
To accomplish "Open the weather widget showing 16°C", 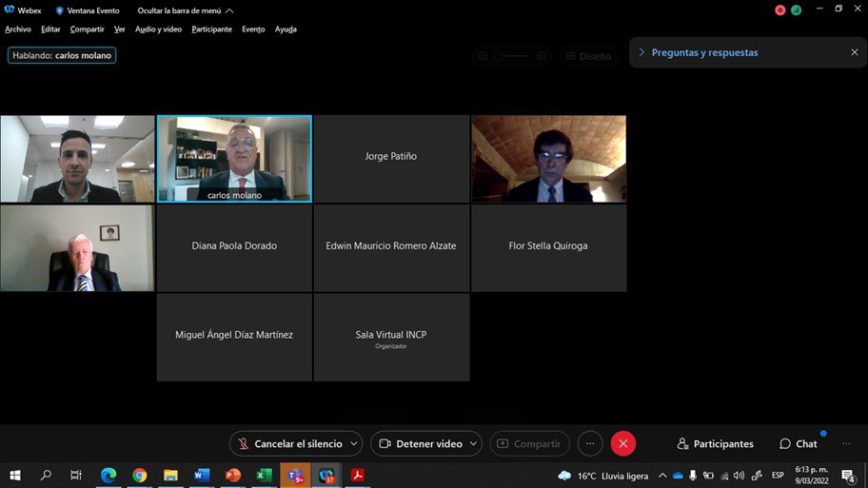I will 602,476.
